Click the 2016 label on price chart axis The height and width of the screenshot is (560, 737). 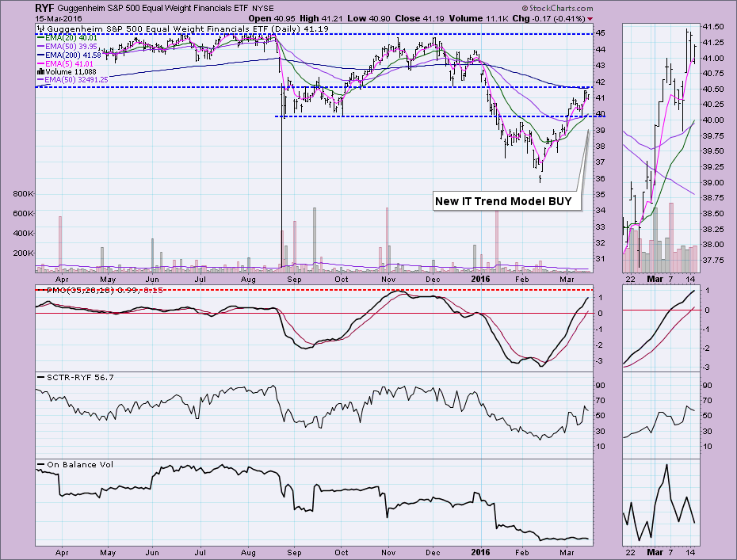point(481,279)
